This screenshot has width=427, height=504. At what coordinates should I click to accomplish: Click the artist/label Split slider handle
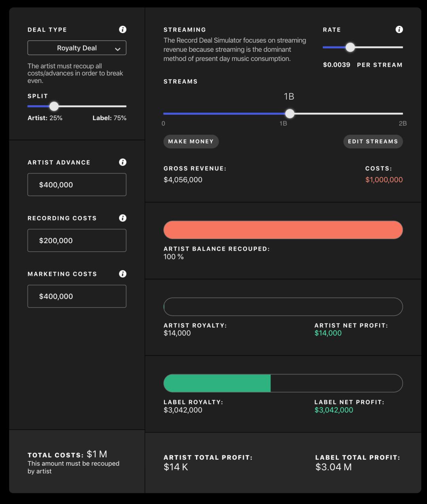tap(54, 106)
